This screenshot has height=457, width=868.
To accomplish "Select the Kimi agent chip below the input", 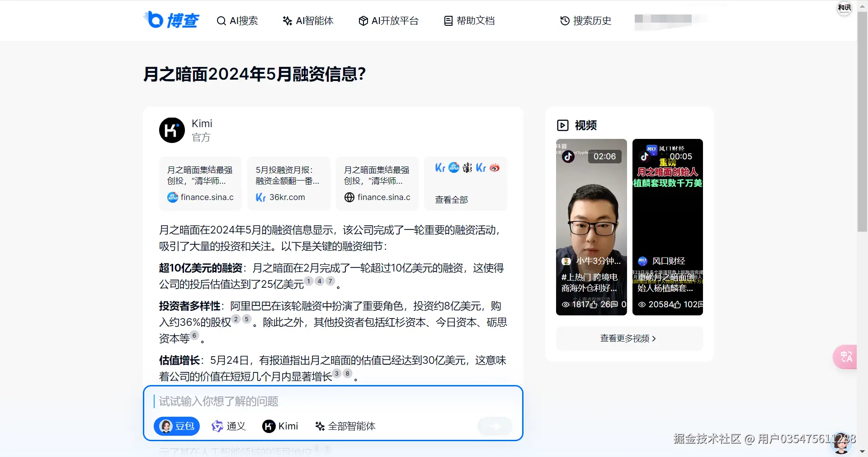I will pyautogui.click(x=280, y=426).
